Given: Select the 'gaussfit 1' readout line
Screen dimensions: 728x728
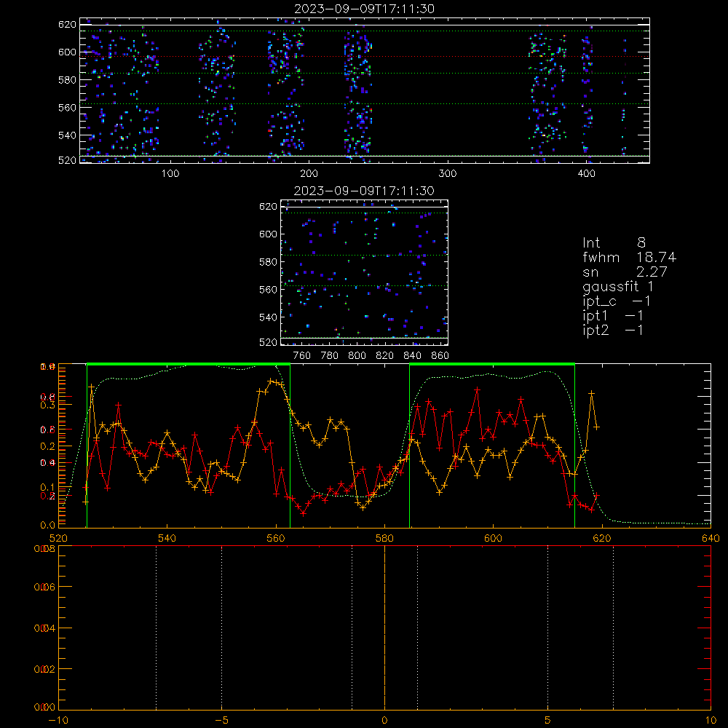Looking at the screenshot, I should coord(617,286).
